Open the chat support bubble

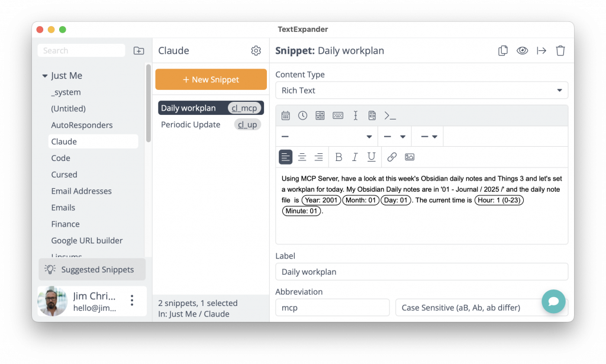tap(553, 301)
